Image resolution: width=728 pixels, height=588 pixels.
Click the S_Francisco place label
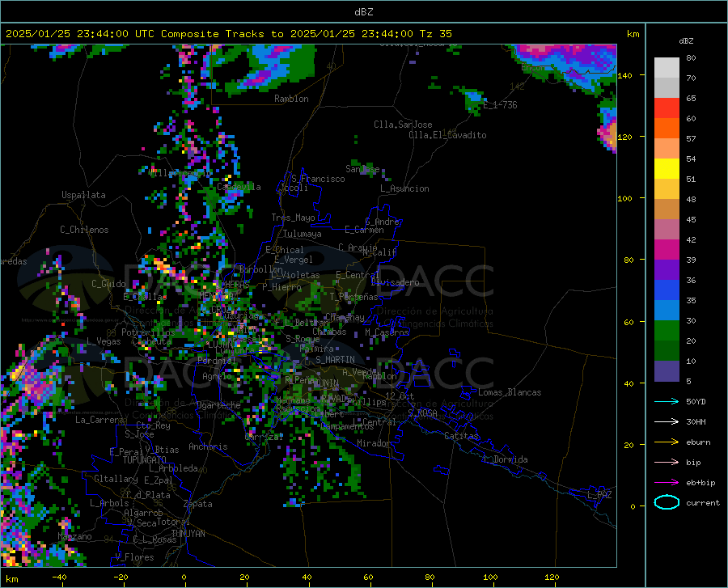coord(318,179)
